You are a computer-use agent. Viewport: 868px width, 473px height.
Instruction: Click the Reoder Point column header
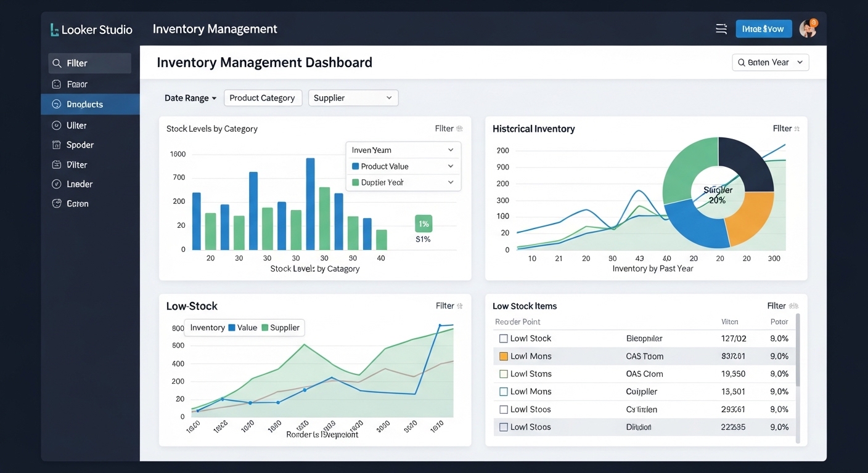click(x=518, y=322)
